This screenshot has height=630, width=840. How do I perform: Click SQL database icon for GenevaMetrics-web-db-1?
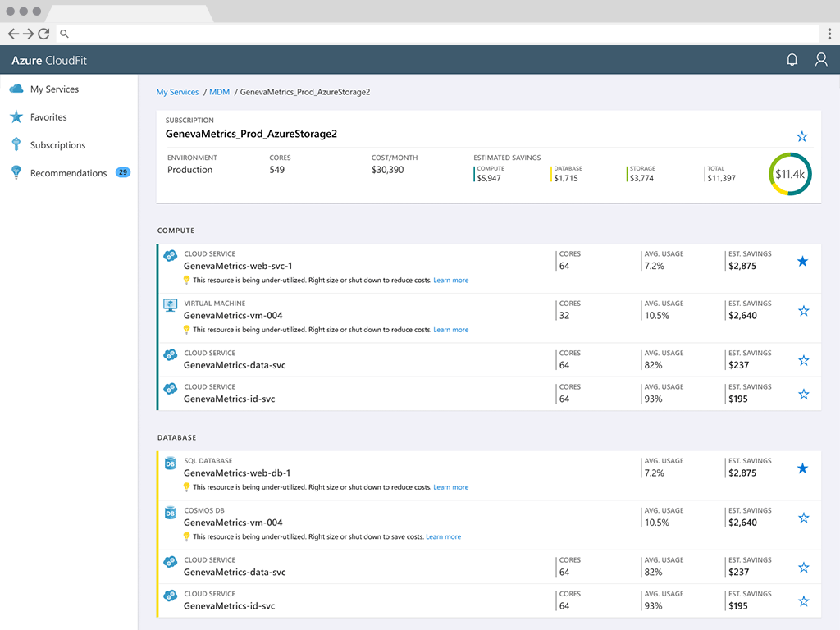click(171, 463)
